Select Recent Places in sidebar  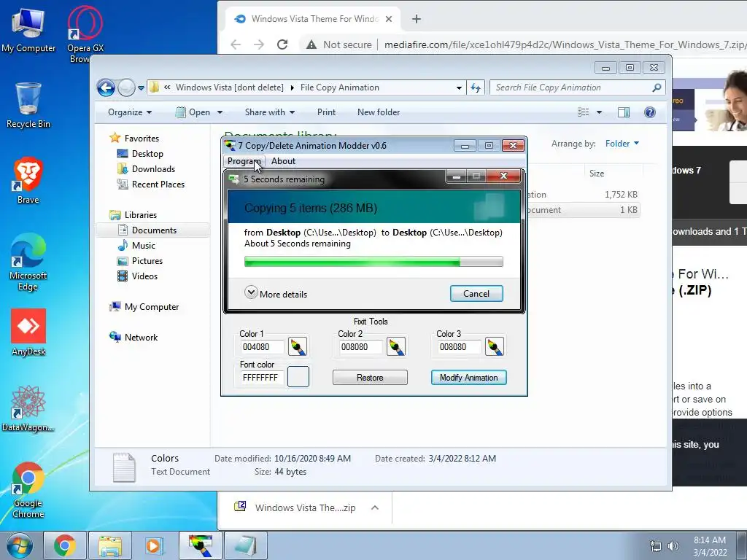coord(158,184)
